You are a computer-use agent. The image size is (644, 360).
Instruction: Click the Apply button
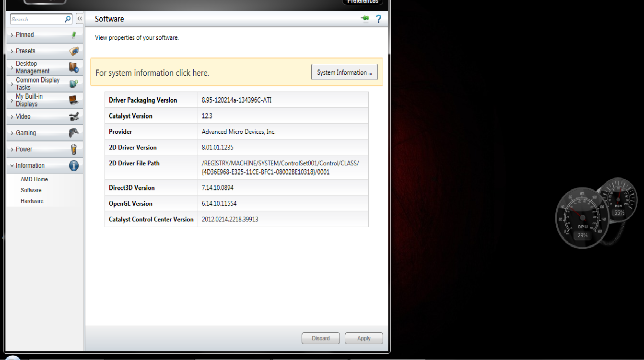[363, 338]
